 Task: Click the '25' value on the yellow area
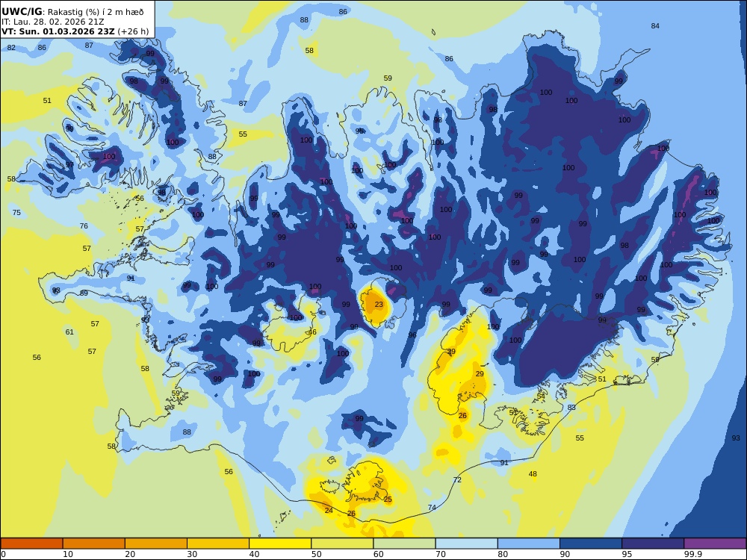pyautogui.click(x=388, y=499)
